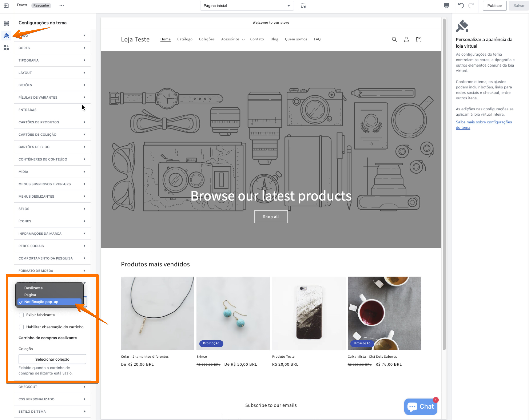Check Habilitar observação do carrinho
This screenshot has width=529, height=420.
tap(21, 327)
